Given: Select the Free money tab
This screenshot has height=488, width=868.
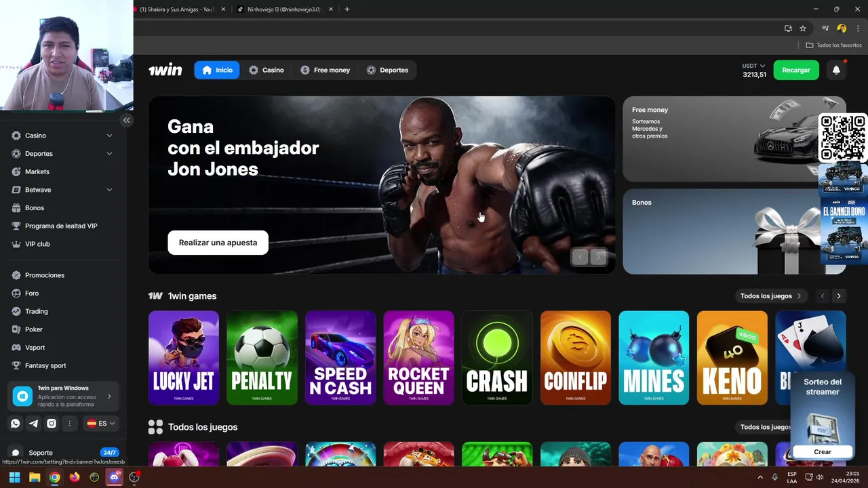Looking at the screenshot, I should pos(325,70).
